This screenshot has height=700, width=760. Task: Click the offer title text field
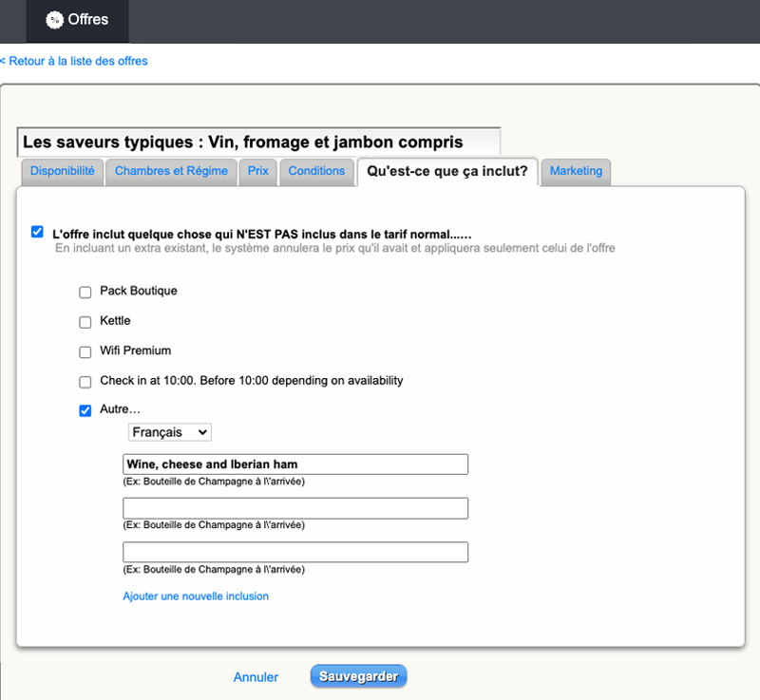click(x=258, y=142)
